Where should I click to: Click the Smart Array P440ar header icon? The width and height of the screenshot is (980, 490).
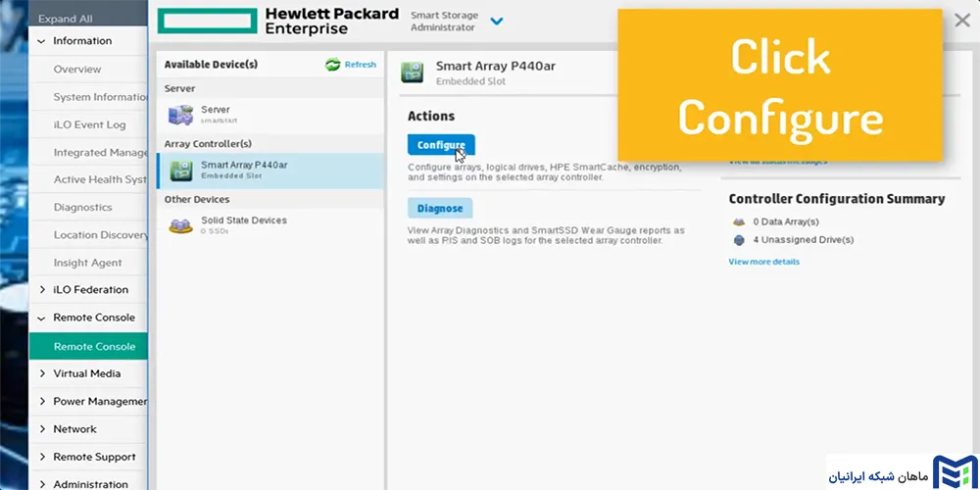pos(413,72)
